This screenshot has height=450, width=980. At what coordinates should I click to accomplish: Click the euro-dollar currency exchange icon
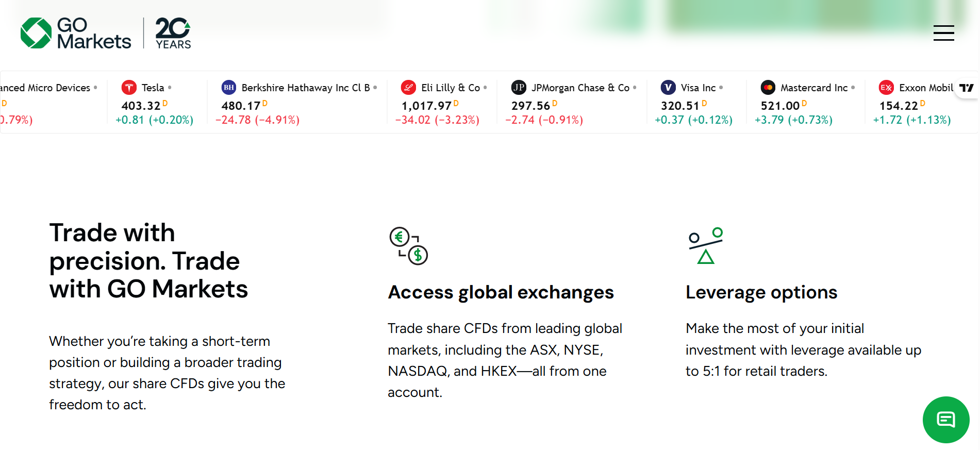point(408,246)
